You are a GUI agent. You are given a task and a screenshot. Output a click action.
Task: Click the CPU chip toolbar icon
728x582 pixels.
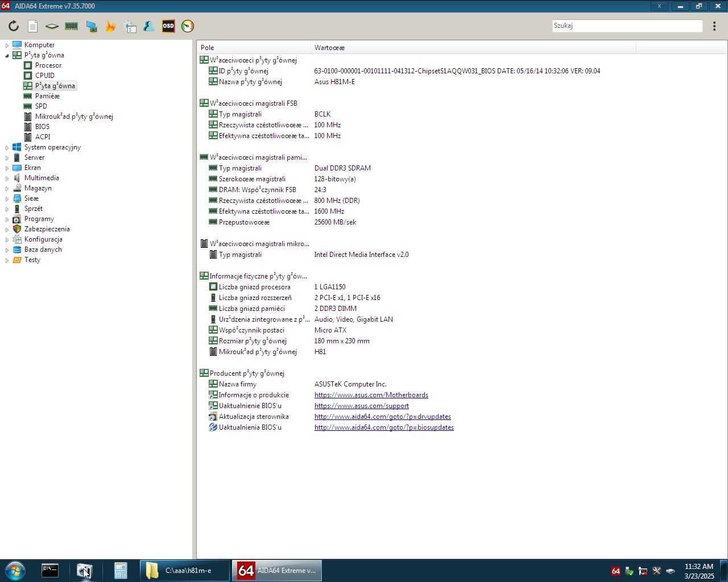coord(52,26)
